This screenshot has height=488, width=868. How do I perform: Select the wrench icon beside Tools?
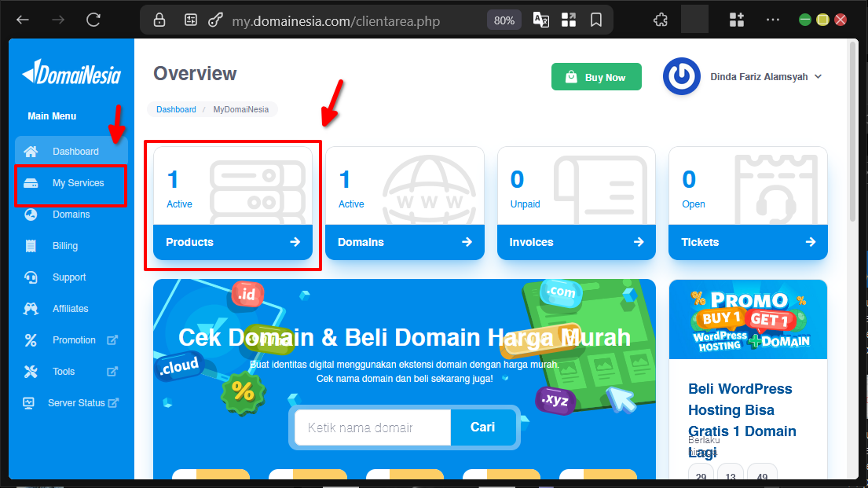coord(29,371)
